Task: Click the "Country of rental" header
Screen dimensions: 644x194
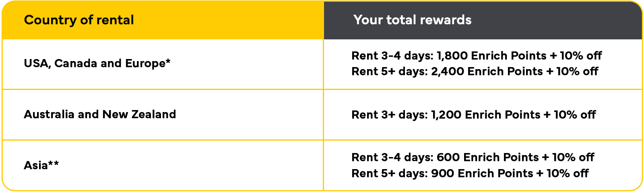Action: point(79,20)
